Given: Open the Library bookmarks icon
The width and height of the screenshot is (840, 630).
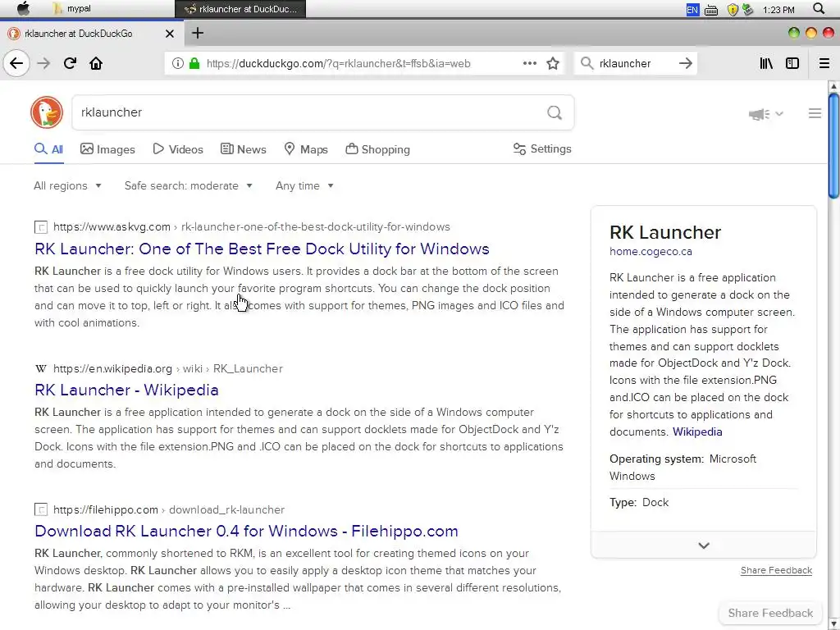Looking at the screenshot, I should click(x=766, y=63).
